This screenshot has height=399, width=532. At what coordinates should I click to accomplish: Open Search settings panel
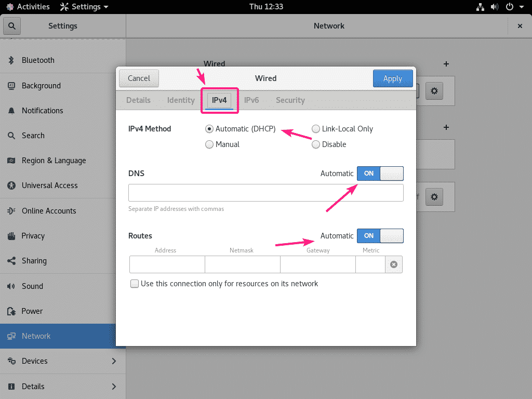63,136
